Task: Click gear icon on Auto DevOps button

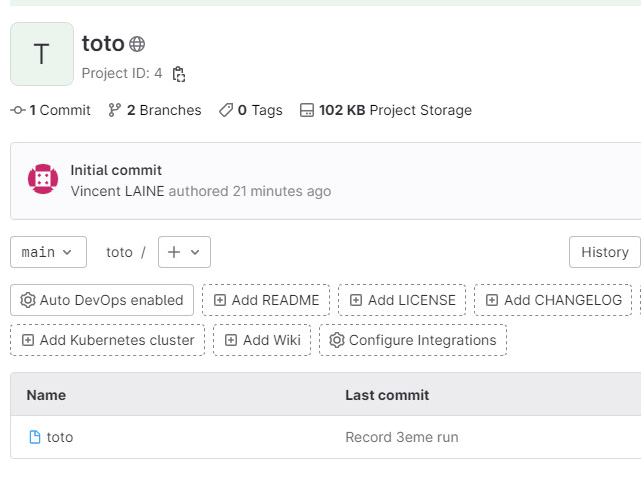Action: point(28,300)
